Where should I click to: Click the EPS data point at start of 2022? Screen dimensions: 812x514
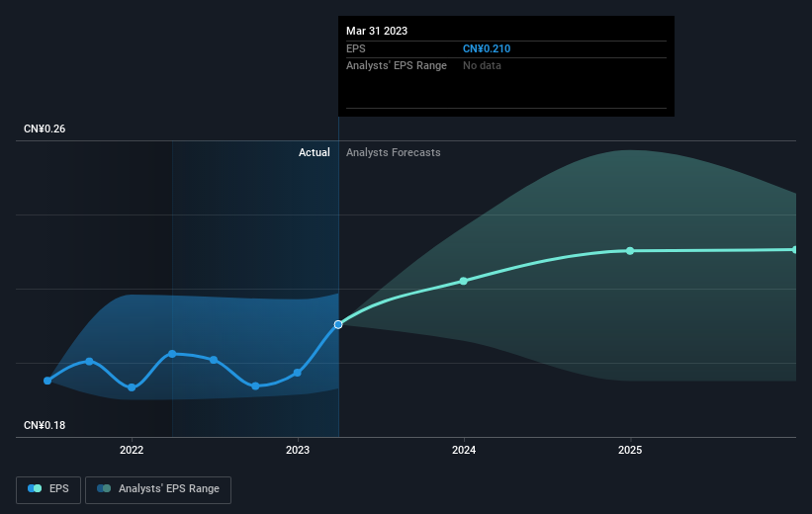pos(132,387)
